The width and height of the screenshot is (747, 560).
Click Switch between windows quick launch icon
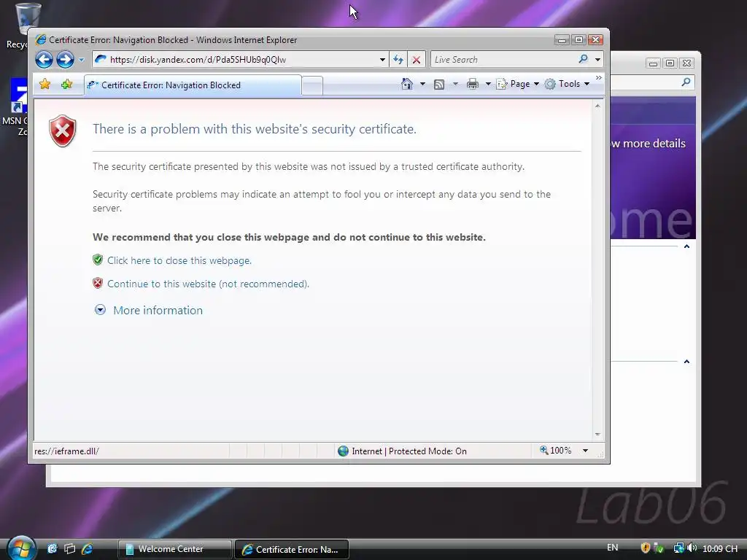(69, 548)
